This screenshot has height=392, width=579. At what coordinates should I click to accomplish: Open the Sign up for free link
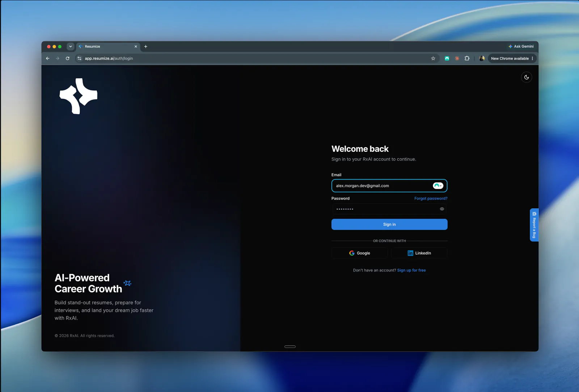coord(411,270)
